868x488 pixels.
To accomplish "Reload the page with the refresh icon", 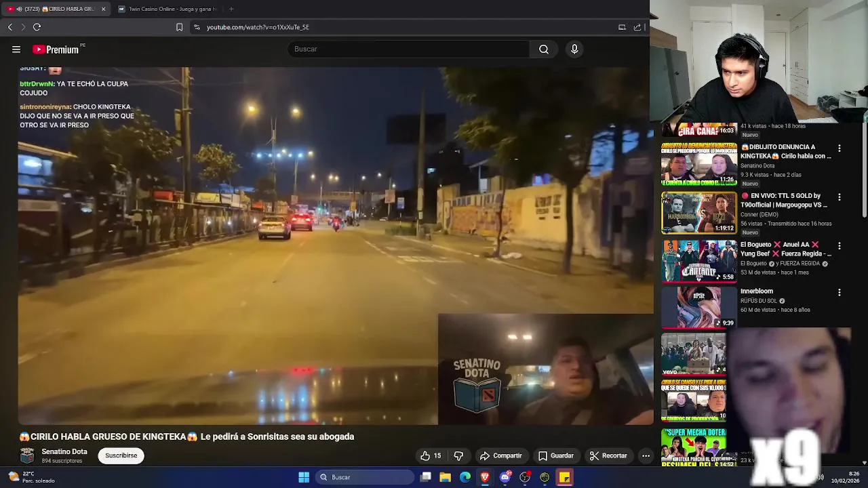I will point(37,27).
